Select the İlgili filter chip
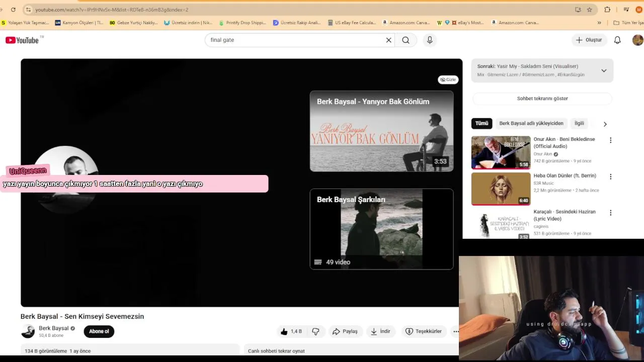 click(580, 123)
